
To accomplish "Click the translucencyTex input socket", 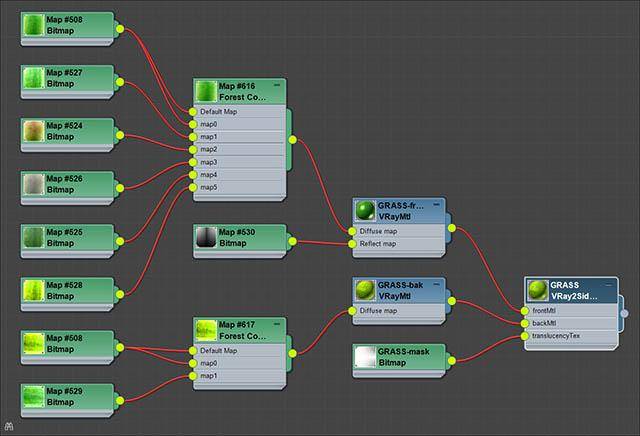I will [x=524, y=336].
